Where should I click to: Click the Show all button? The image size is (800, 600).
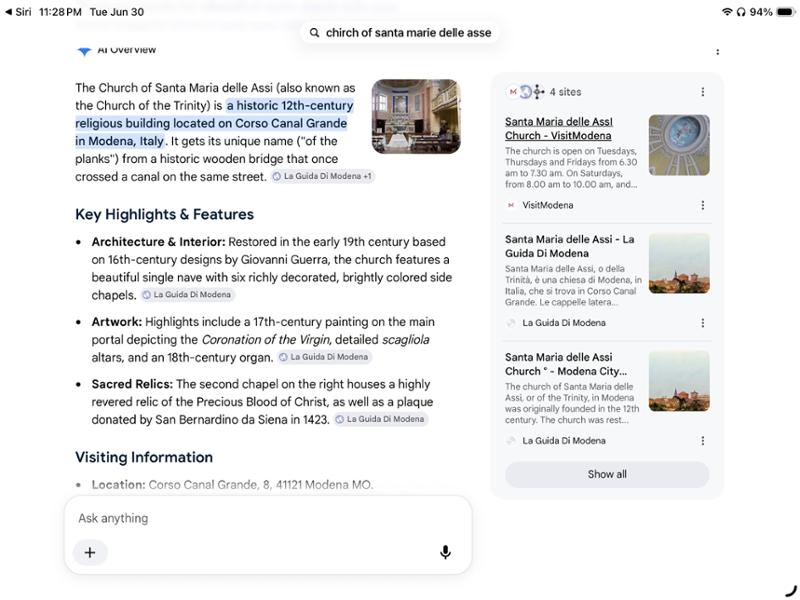point(607,474)
